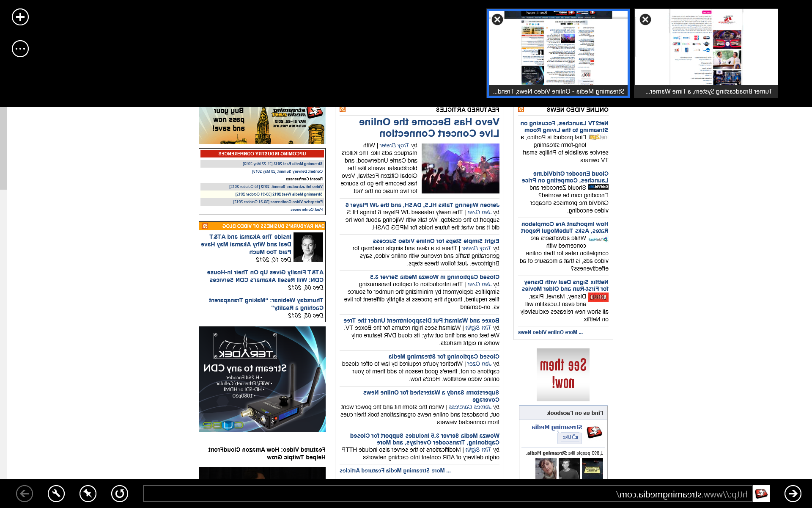Viewport: 812px width, 508px height.
Task: Click the concert photo in Vevo article
Action: [x=461, y=168]
